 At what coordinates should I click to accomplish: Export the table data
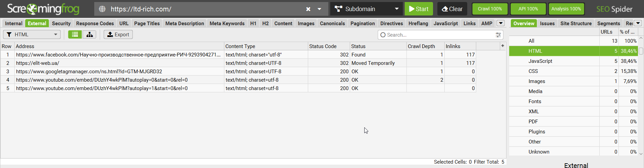click(118, 34)
